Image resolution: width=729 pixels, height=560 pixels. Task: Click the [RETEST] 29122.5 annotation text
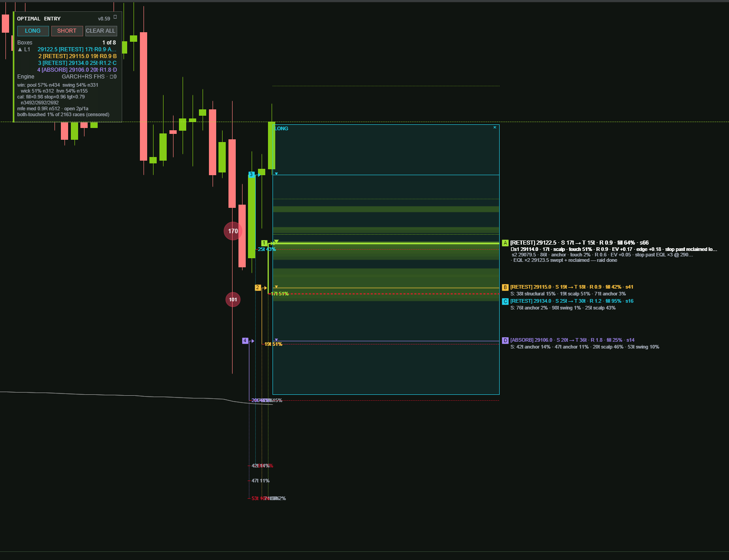click(579, 243)
